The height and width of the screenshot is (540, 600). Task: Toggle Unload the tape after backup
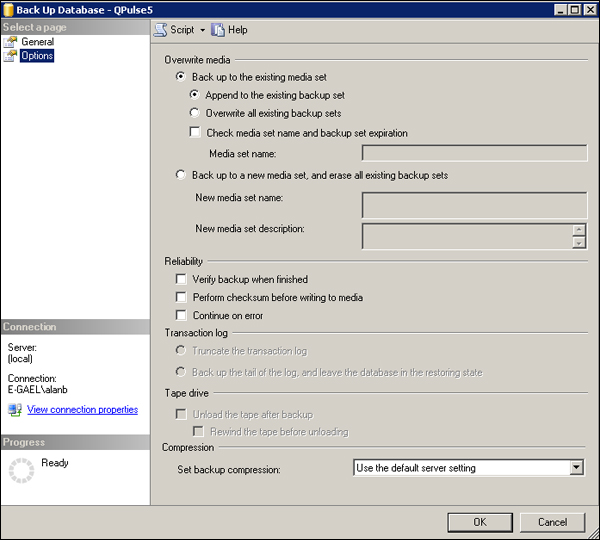click(181, 414)
